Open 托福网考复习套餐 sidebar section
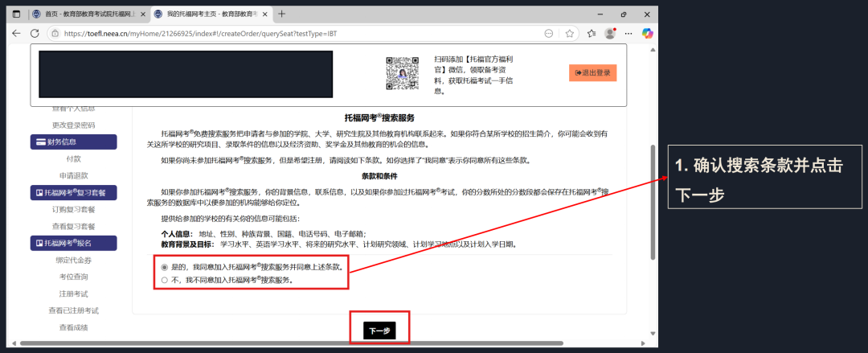The height and width of the screenshot is (353, 868). coord(74,193)
